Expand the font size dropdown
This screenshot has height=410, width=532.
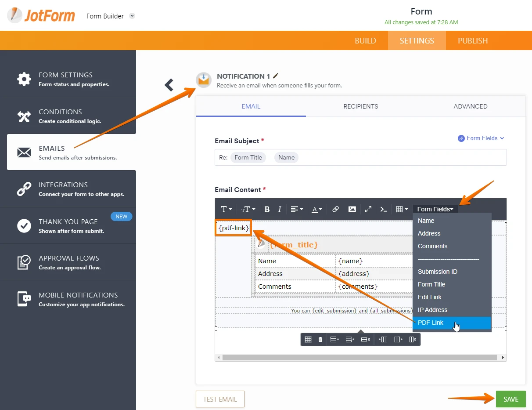(248, 209)
